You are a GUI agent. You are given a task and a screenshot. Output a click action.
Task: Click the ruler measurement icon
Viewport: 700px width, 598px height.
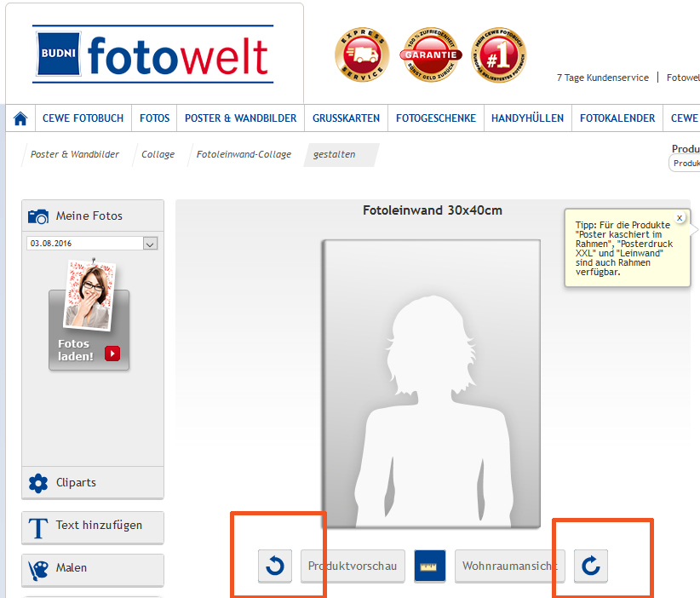pos(429,566)
